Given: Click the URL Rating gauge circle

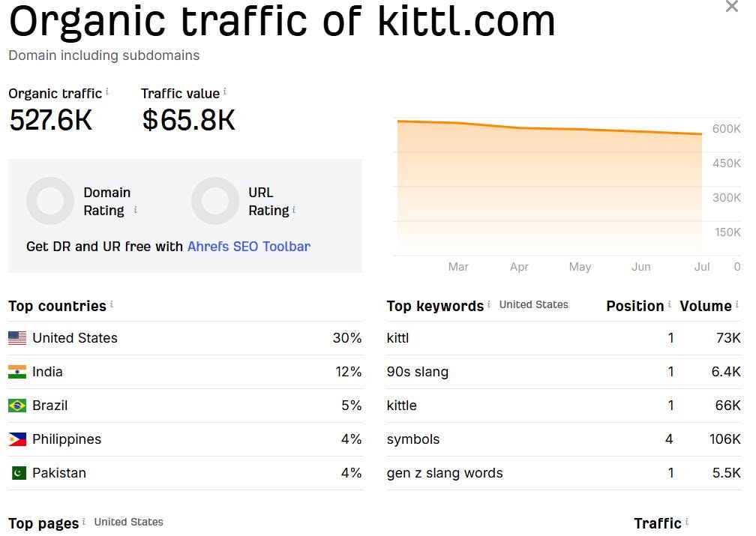Looking at the screenshot, I should coord(215,200).
